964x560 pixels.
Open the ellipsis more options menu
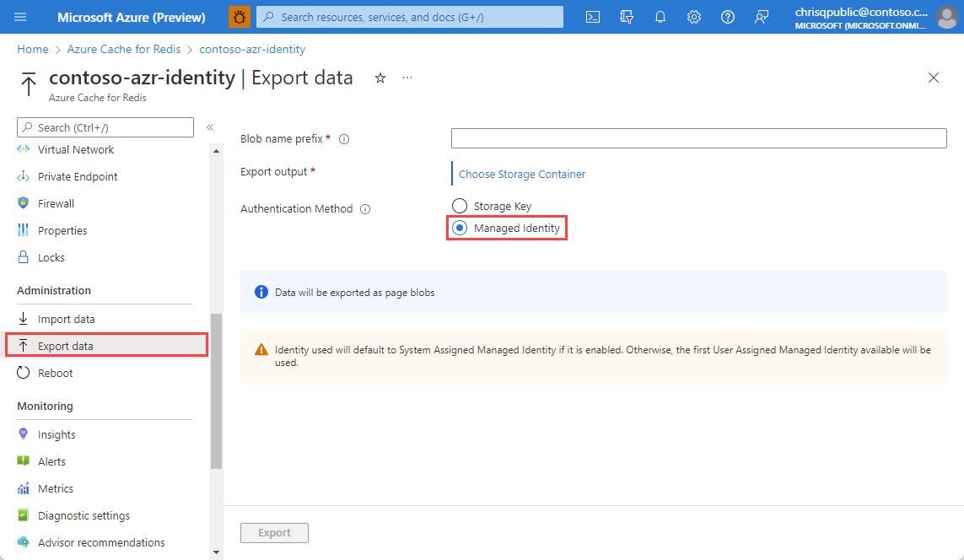(x=407, y=78)
